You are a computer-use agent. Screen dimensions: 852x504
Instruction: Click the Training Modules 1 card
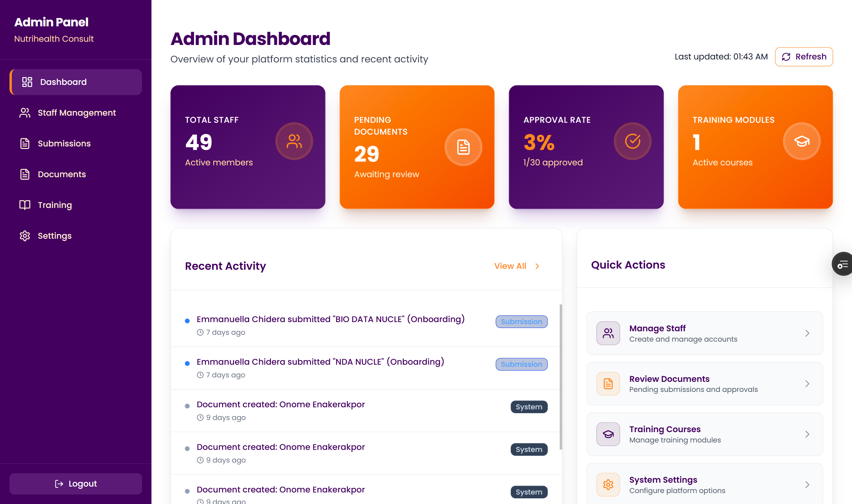tap(755, 147)
